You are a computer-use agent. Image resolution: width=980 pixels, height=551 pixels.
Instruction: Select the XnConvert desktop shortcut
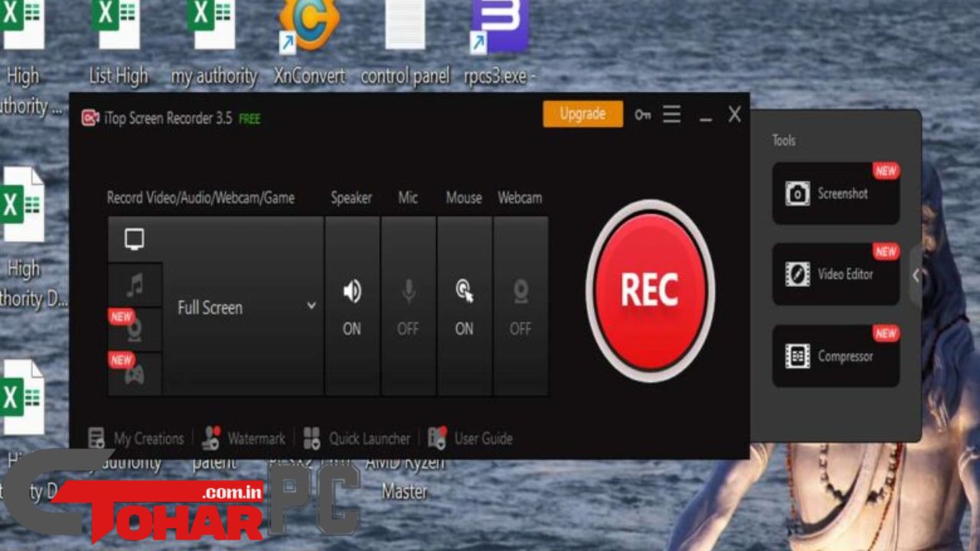309,44
